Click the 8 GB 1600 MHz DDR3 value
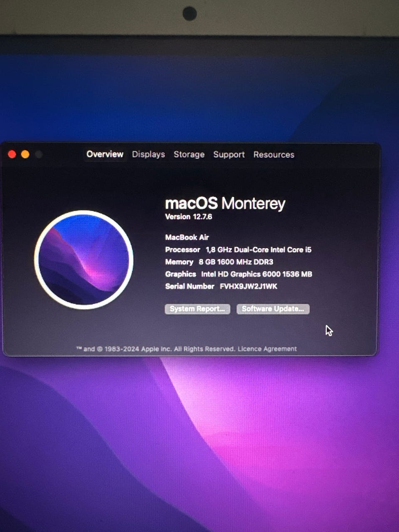 (x=236, y=262)
